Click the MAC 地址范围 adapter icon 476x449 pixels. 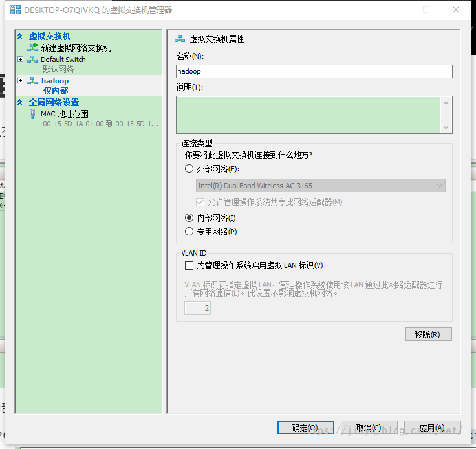32,114
